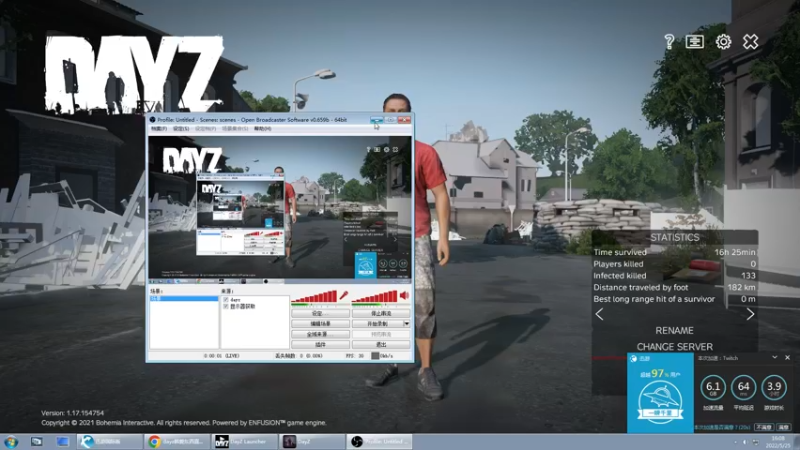
Task: Click the Start Recording button in OBS
Action: [378, 324]
